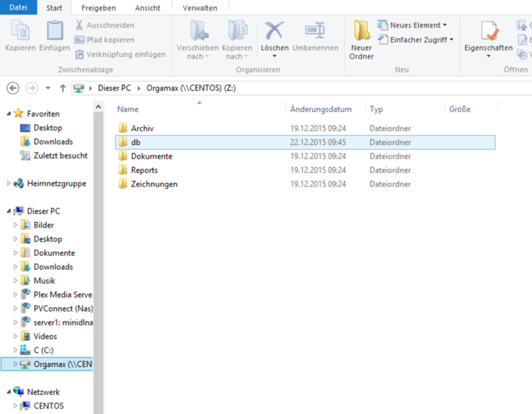Image resolution: width=532 pixels, height=414 pixels.
Task: Switch to the Verwalten tab
Action: click(200, 8)
